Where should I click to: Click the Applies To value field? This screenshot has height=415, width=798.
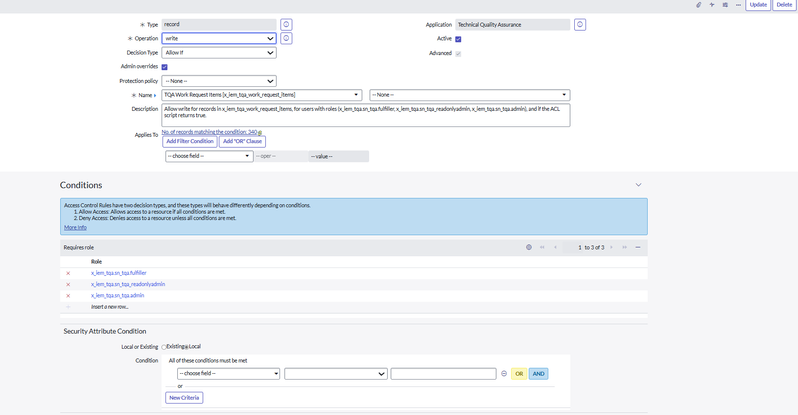pyautogui.click(x=338, y=156)
